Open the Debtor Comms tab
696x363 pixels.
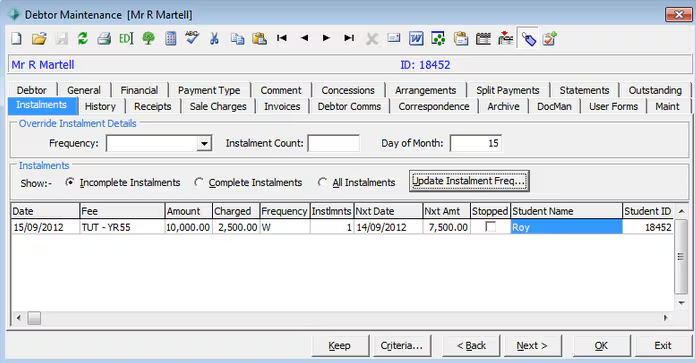[349, 107]
